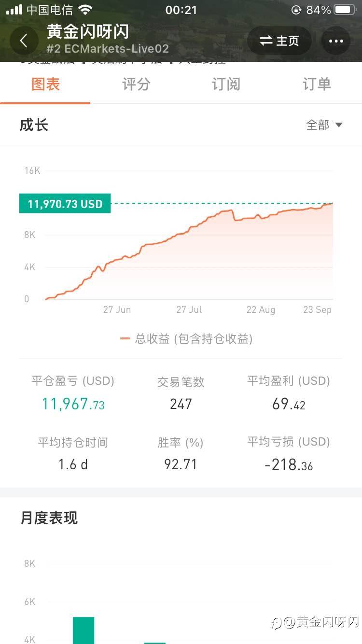Tap the swap arrows icon beside 主页
This screenshot has height=644, width=362.
coord(266,41)
